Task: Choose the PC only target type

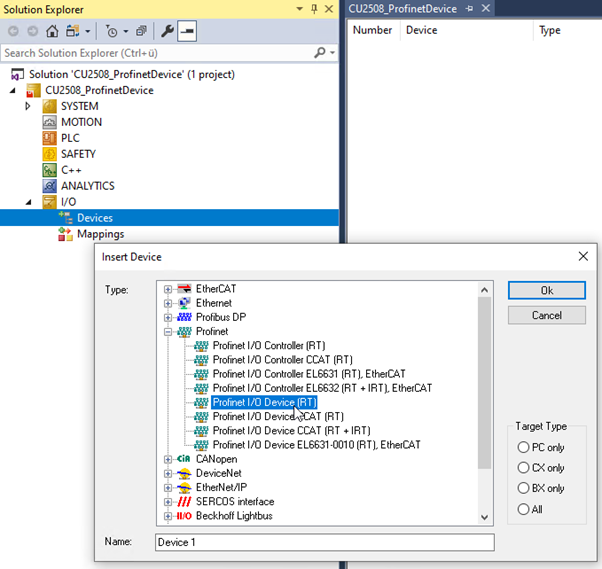Action: click(x=523, y=447)
